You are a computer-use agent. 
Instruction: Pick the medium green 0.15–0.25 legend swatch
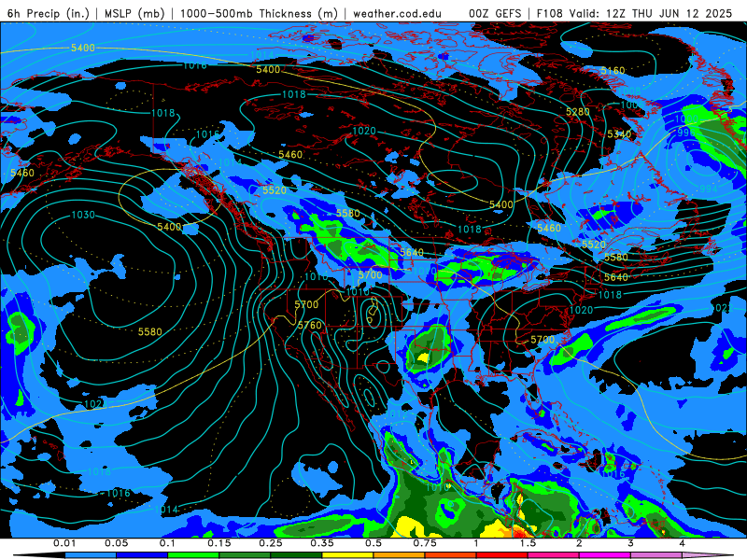(x=245, y=555)
